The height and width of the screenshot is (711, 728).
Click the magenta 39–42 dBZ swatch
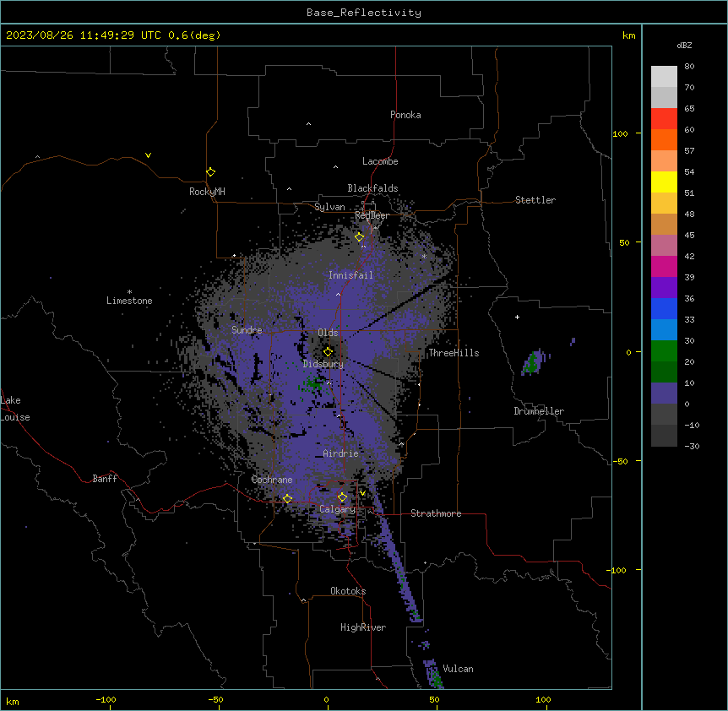coord(664,266)
